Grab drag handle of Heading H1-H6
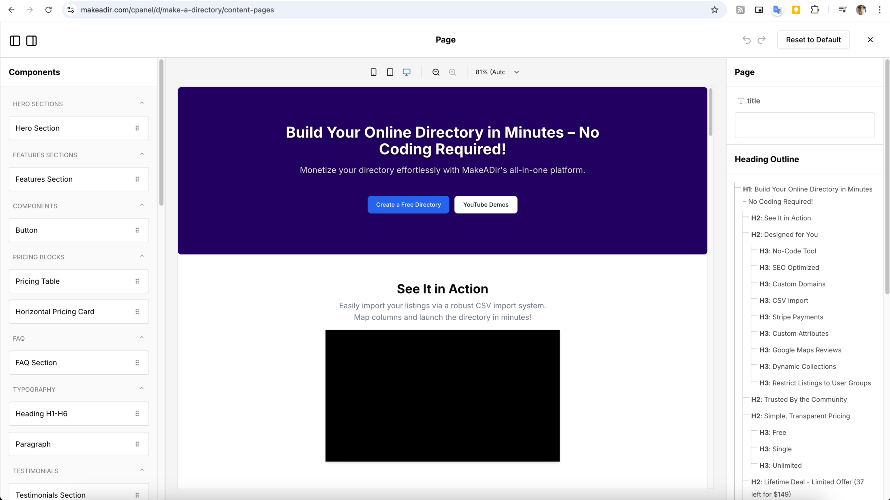Screen dimensions: 890x500 pos(137,414)
